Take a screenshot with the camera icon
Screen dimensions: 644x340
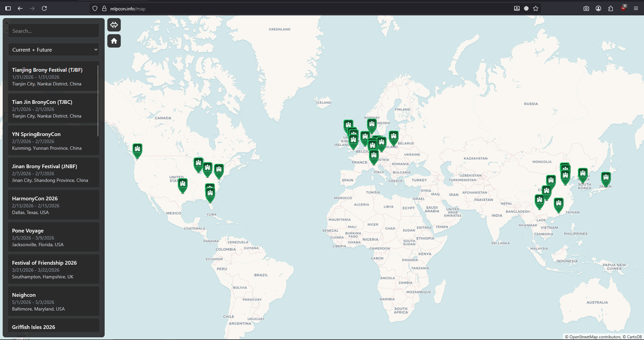[586, 8]
